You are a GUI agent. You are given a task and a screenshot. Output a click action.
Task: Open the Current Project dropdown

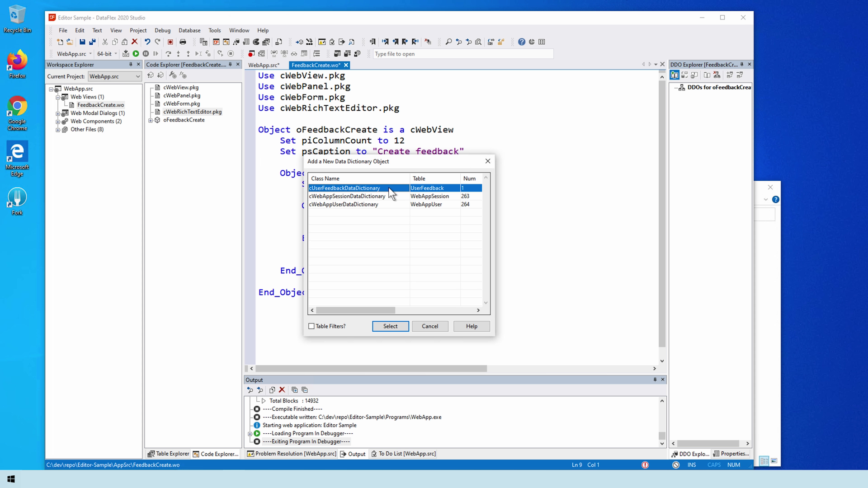point(137,76)
